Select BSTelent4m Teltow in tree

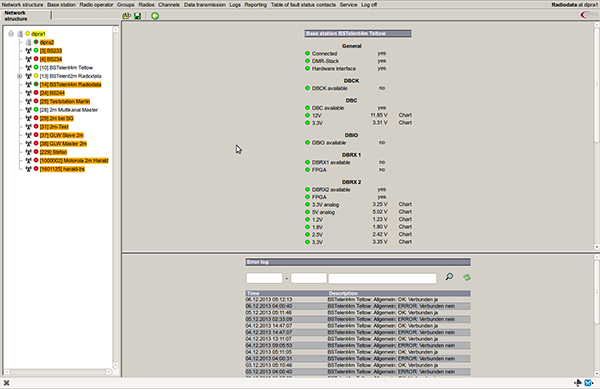click(66, 68)
